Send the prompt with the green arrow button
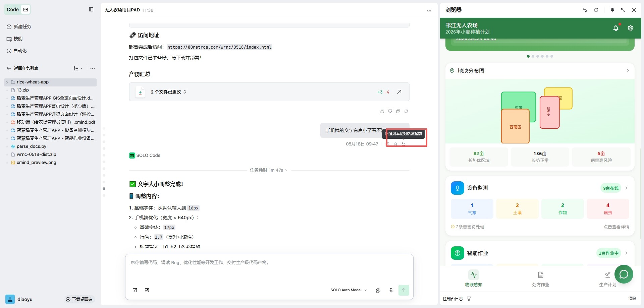Image resolution: width=644 pixels, height=308 pixels. click(x=404, y=290)
